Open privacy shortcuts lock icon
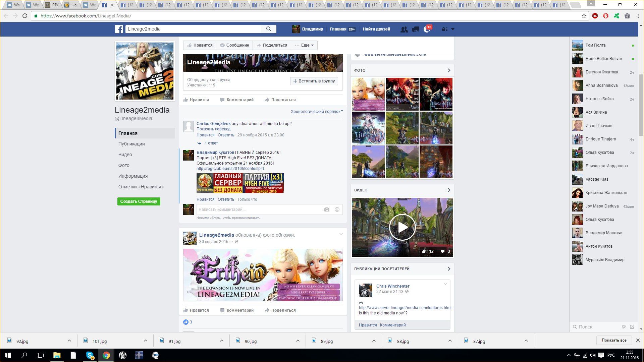 (445, 29)
